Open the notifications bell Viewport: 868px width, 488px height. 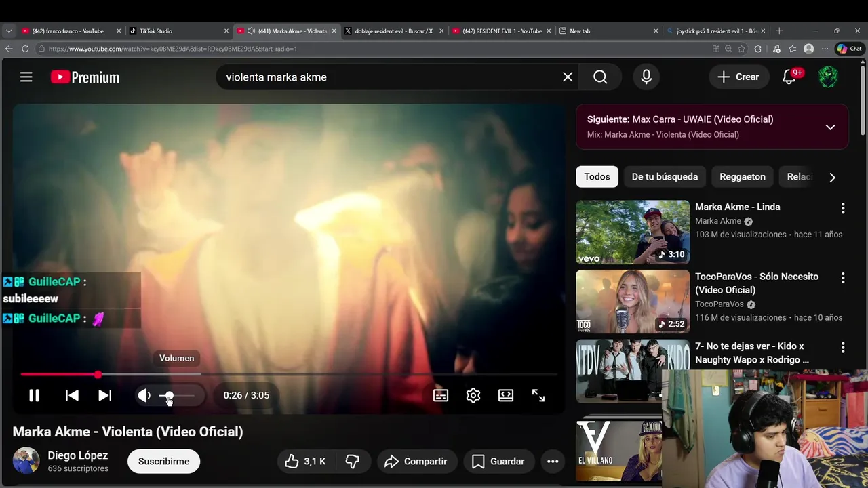click(789, 77)
